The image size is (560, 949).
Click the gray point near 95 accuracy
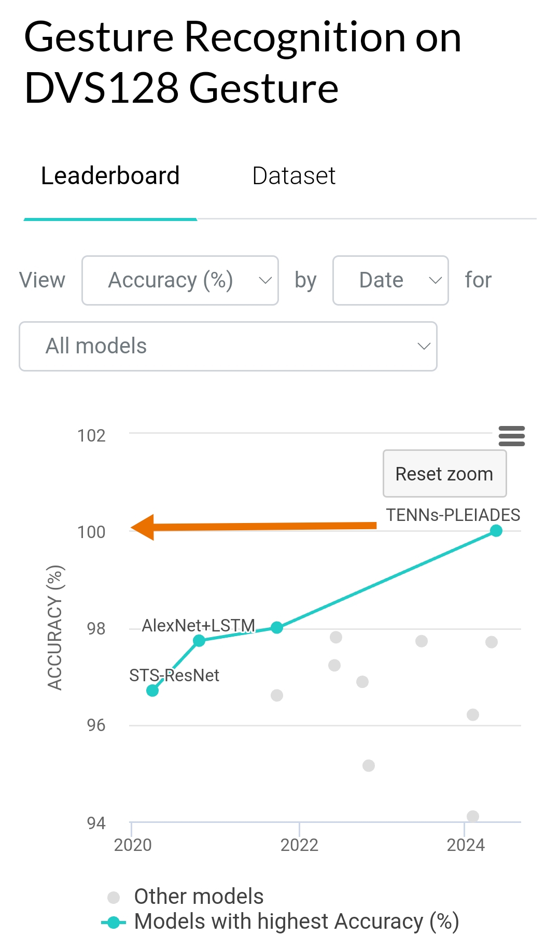pos(369,766)
